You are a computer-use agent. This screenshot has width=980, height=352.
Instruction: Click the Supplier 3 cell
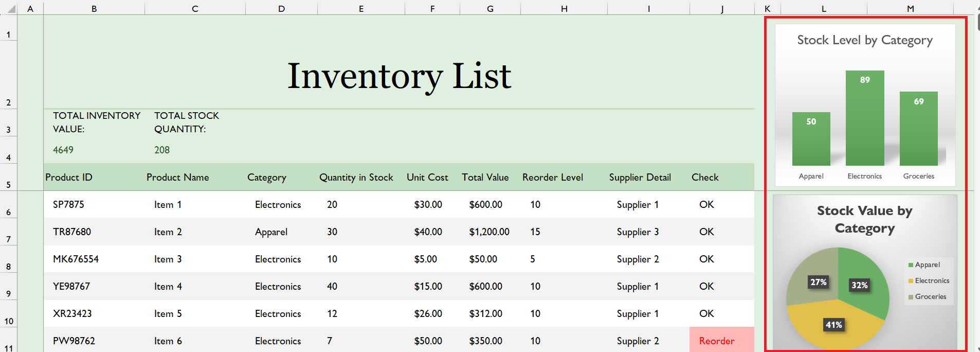(649, 232)
